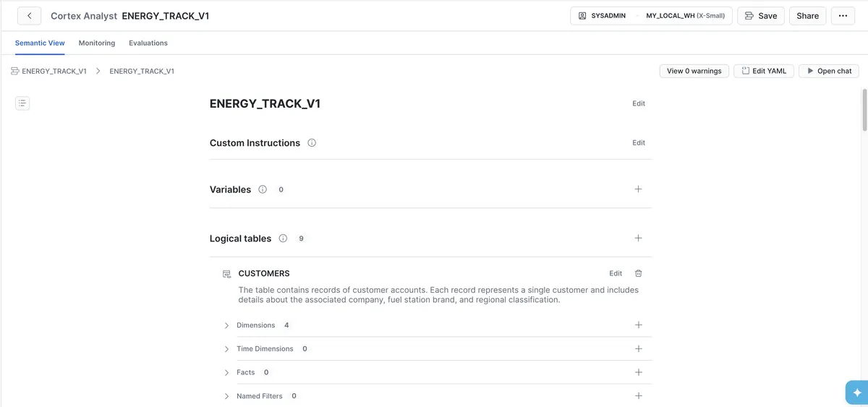Switch to the Evaluations tab
The width and height of the screenshot is (868, 407).
pos(148,43)
